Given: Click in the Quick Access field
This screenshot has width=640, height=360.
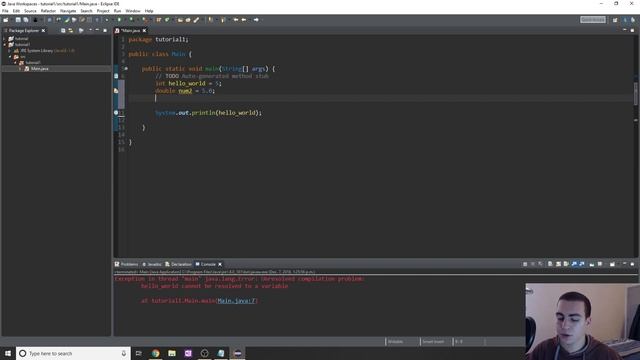Looking at the screenshot, I should click(593, 20).
